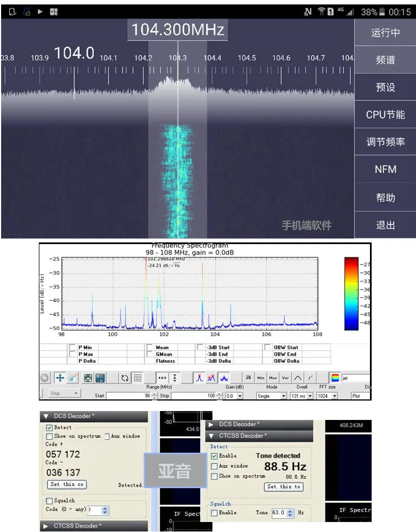
Task: Toggle the GMean checkbox
Action: pos(149,354)
